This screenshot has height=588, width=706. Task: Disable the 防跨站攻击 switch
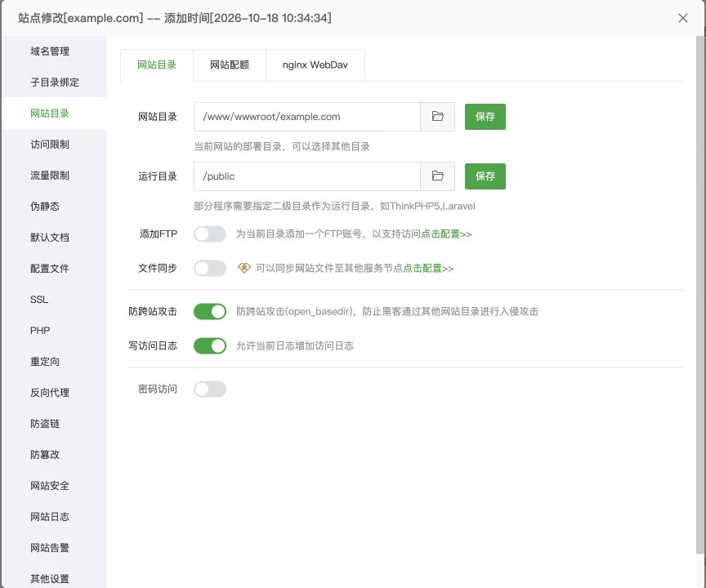point(210,311)
